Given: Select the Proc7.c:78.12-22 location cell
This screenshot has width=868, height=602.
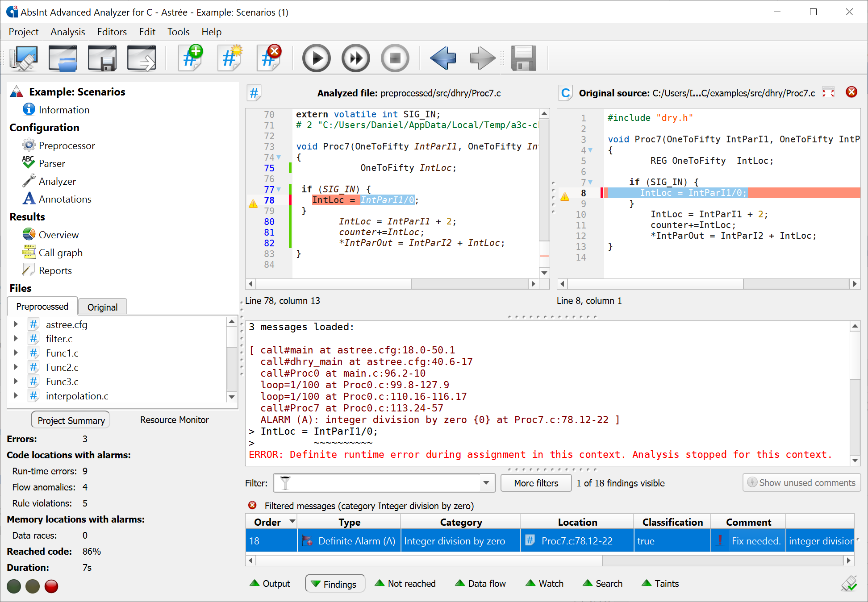Looking at the screenshot, I should click(577, 541).
